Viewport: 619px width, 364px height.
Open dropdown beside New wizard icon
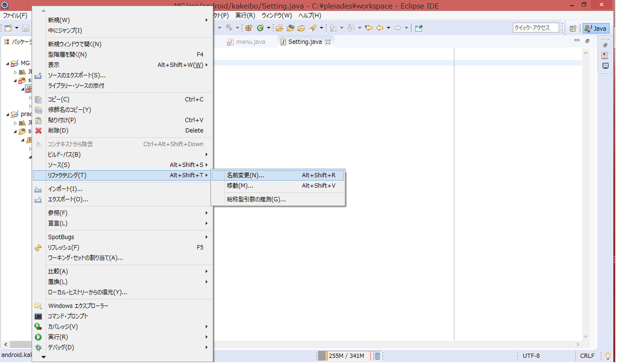click(x=17, y=28)
